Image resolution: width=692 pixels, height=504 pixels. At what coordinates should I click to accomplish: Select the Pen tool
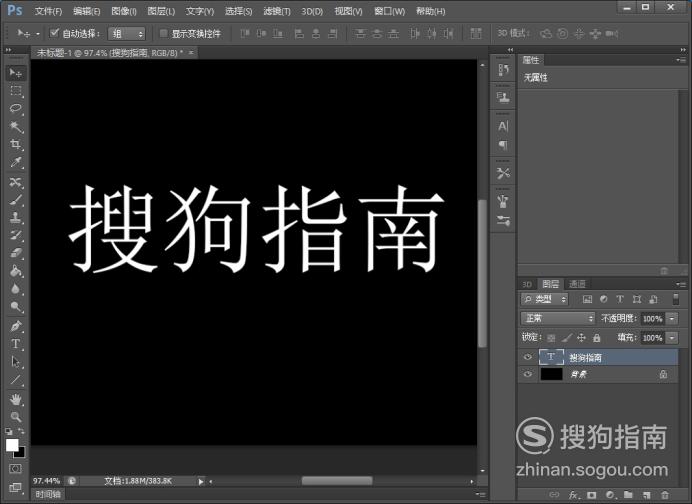click(x=16, y=326)
